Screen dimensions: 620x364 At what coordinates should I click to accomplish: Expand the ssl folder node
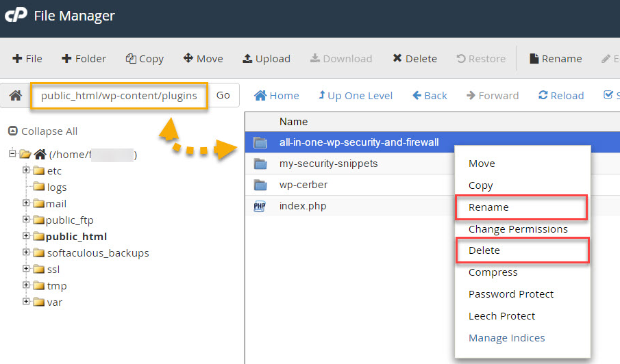click(x=26, y=269)
